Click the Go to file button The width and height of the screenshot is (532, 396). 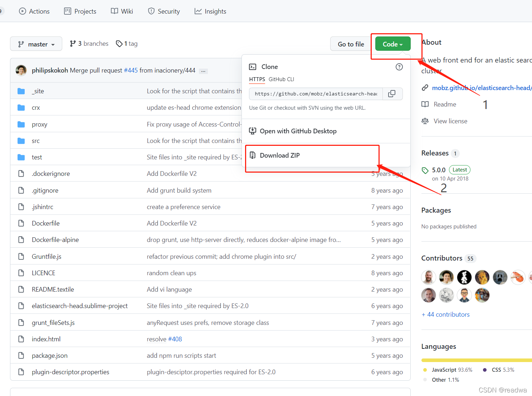pos(351,44)
